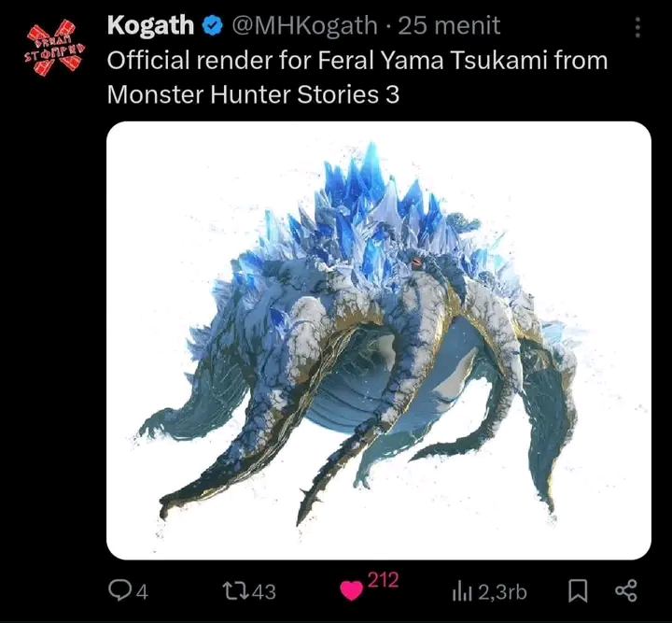Click the reply count showing 4
Viewport: 672px width, 623px height.
[x=143, y=591]
